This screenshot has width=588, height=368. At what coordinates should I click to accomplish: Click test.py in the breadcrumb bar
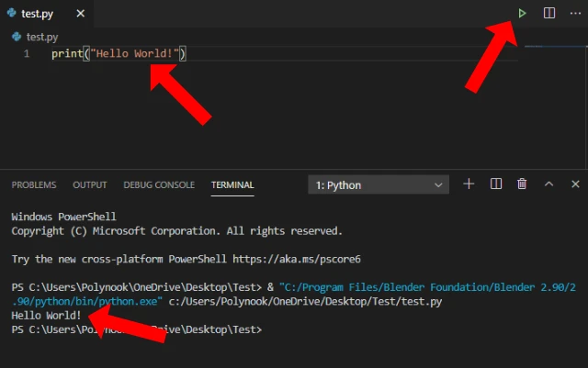click(42, 37)
